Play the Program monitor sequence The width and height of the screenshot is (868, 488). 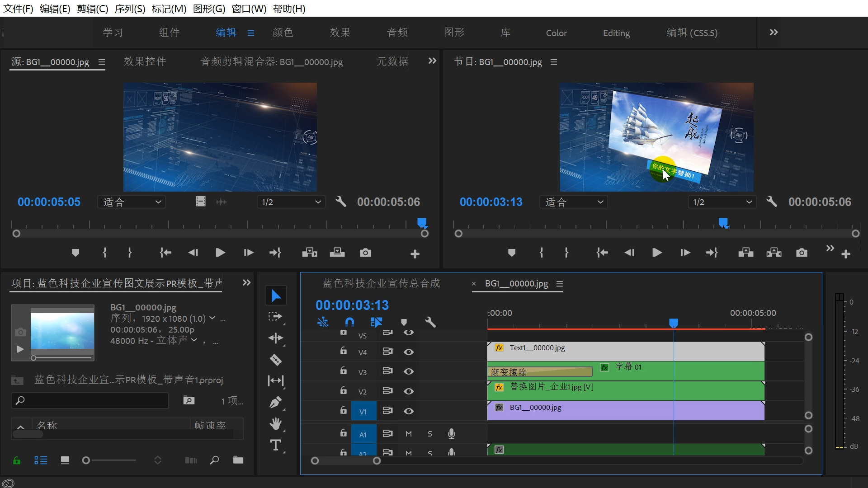(x=657, y=253)
